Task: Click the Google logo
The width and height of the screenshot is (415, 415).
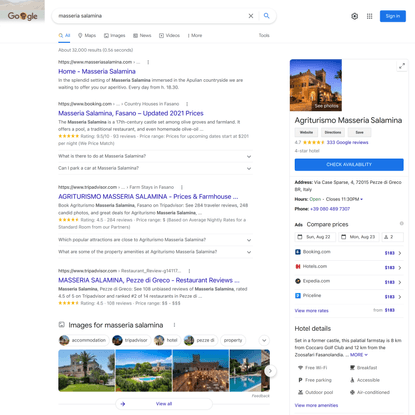Action: (22, 16)
